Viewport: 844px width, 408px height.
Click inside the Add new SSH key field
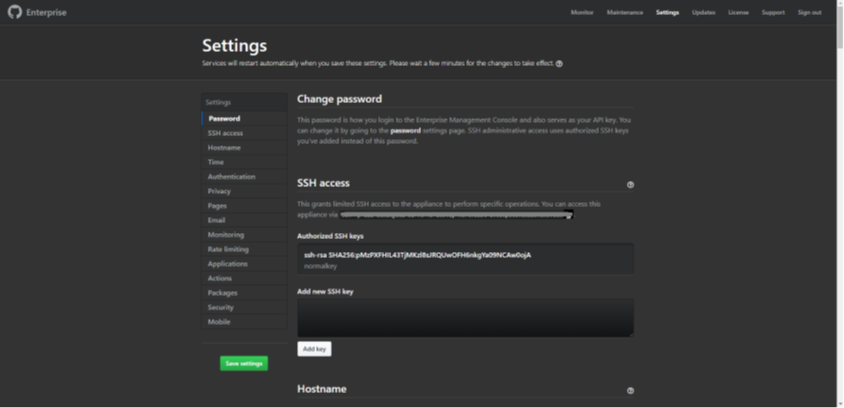(465, 317)
